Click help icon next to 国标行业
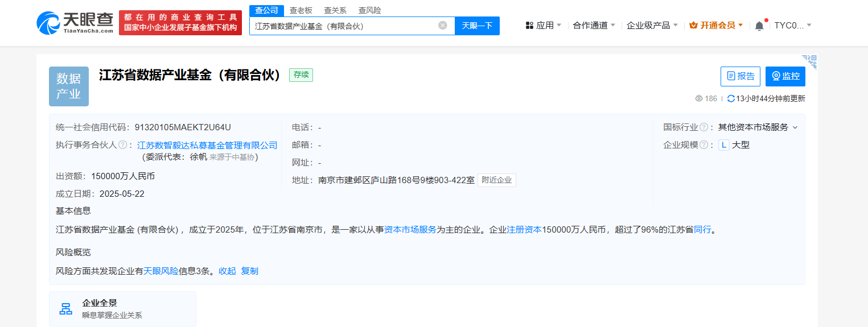 coord(704,127)
